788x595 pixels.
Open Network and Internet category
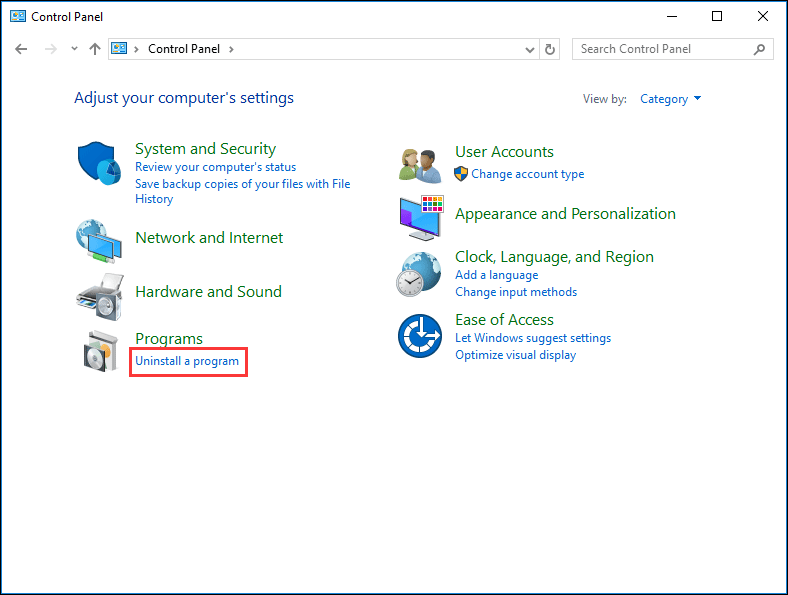(x=209, y=238)
